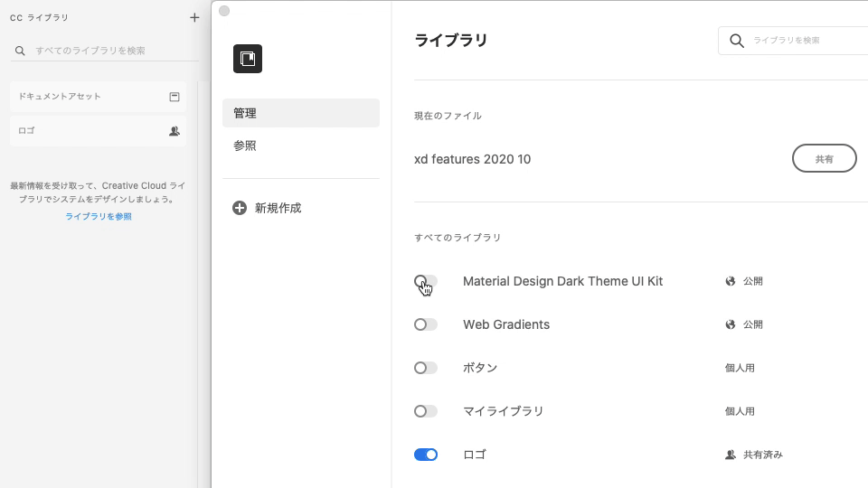
Task: Click the document icon on ドキュメントアセット row
Action: (175, 97)
